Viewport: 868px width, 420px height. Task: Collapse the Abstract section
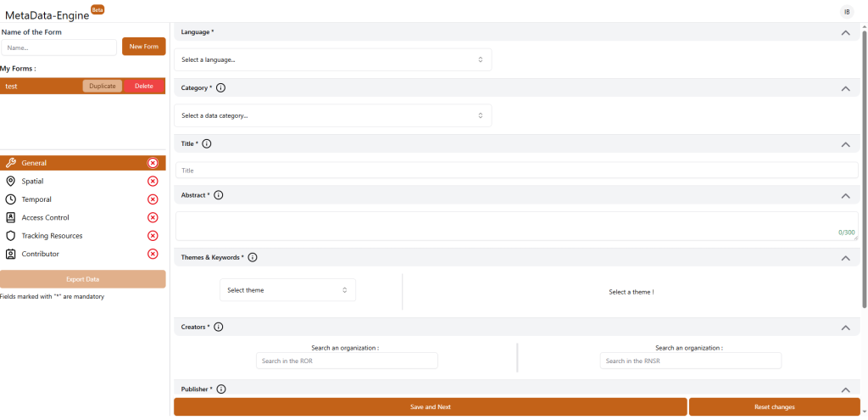(x=845, y=196)
